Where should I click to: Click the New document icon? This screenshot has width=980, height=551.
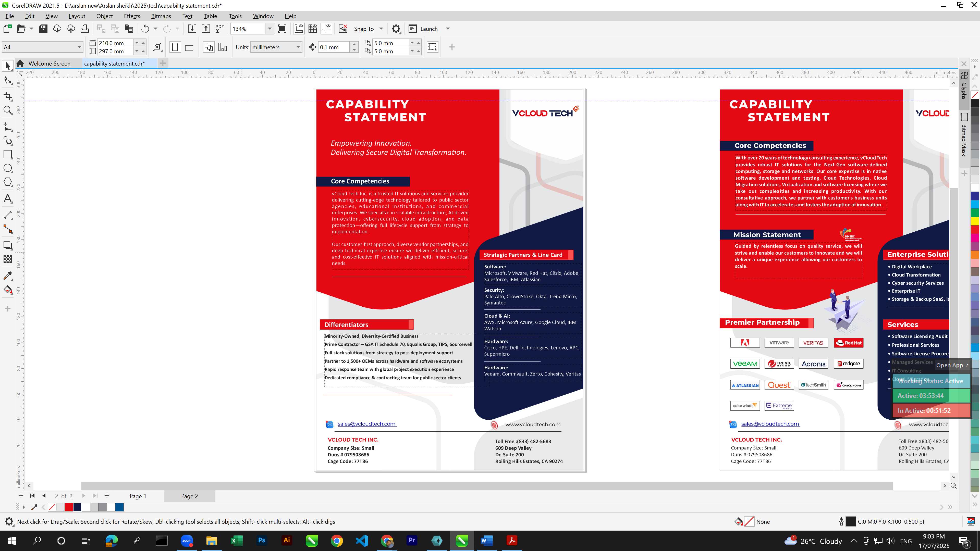(x=7, y=29)
